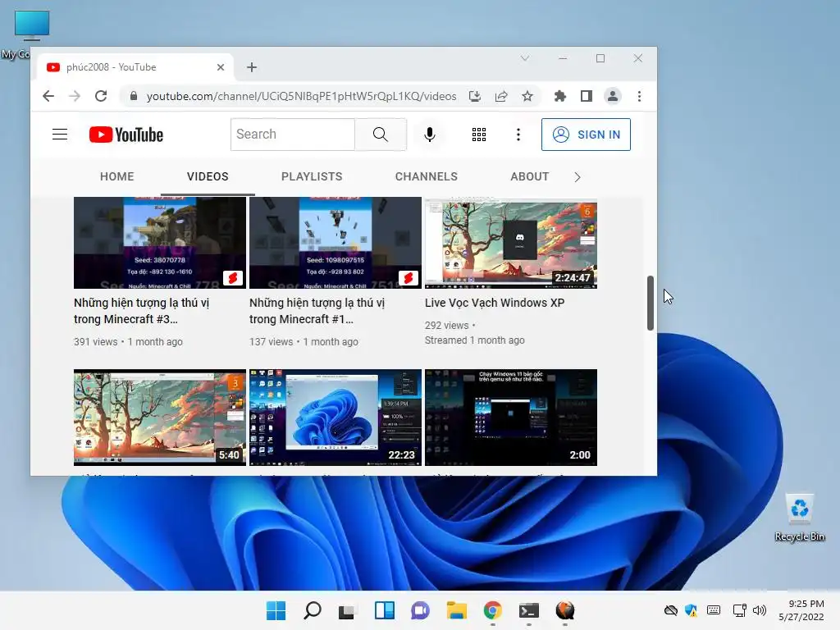The image size is (840, 630).
Task: Open Windows Security tray icon
Action: pyautogui.click(x=691, y=610)
